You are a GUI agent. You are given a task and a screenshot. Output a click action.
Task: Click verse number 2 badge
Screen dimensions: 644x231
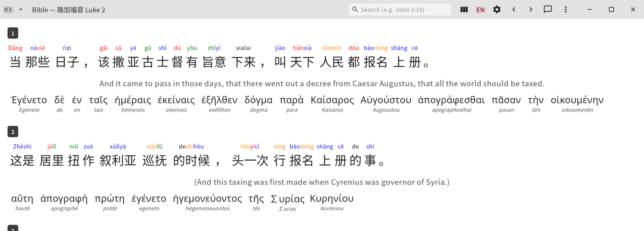point(13,132)
